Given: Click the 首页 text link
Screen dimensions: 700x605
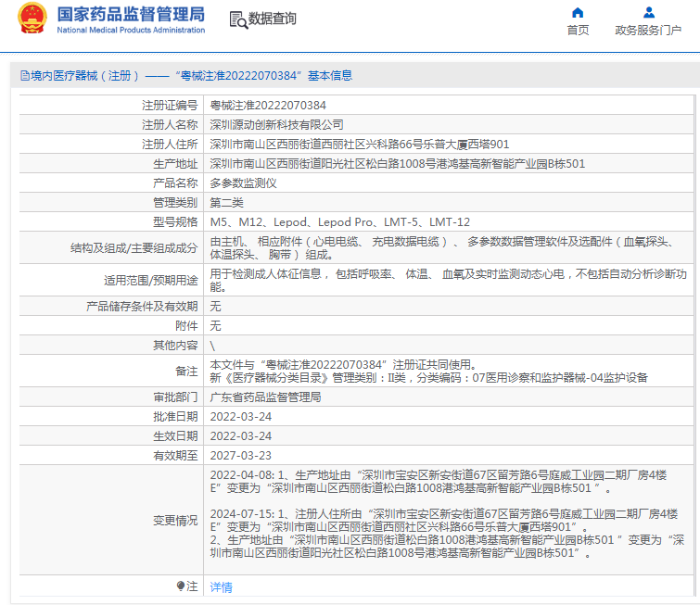Looking at the screenshot, I should [578, 31].
